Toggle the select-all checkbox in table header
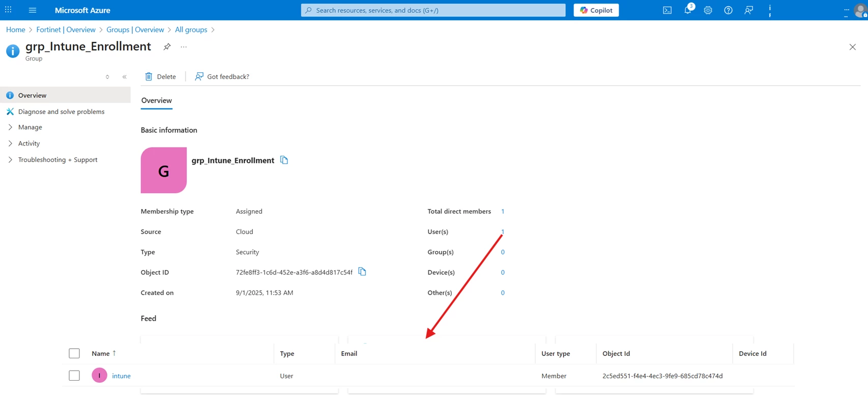This screenshot has width=868, height=395. [74, 353]
